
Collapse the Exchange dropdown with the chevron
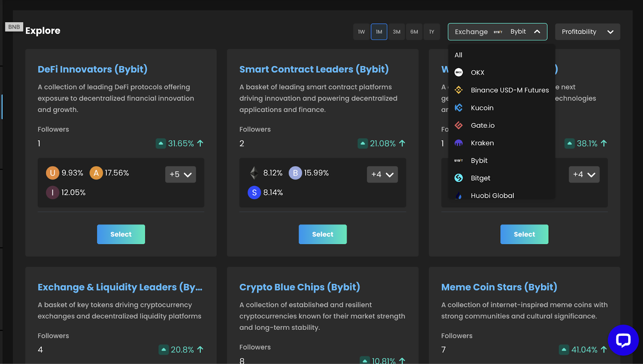tap(537, 32)
